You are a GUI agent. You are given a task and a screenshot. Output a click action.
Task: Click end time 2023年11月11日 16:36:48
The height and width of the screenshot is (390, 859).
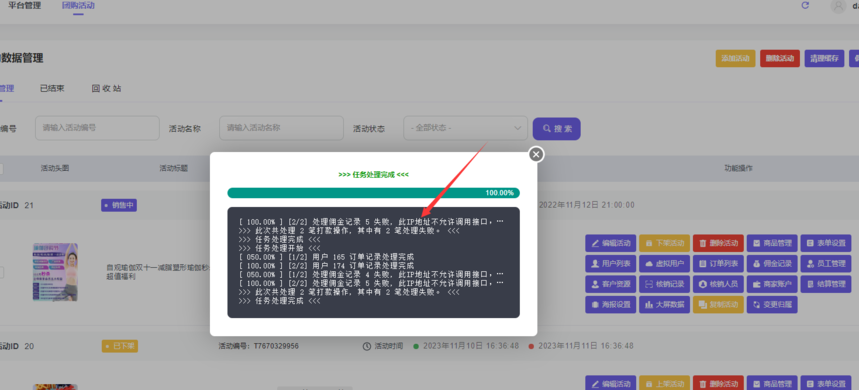[586, 346]
